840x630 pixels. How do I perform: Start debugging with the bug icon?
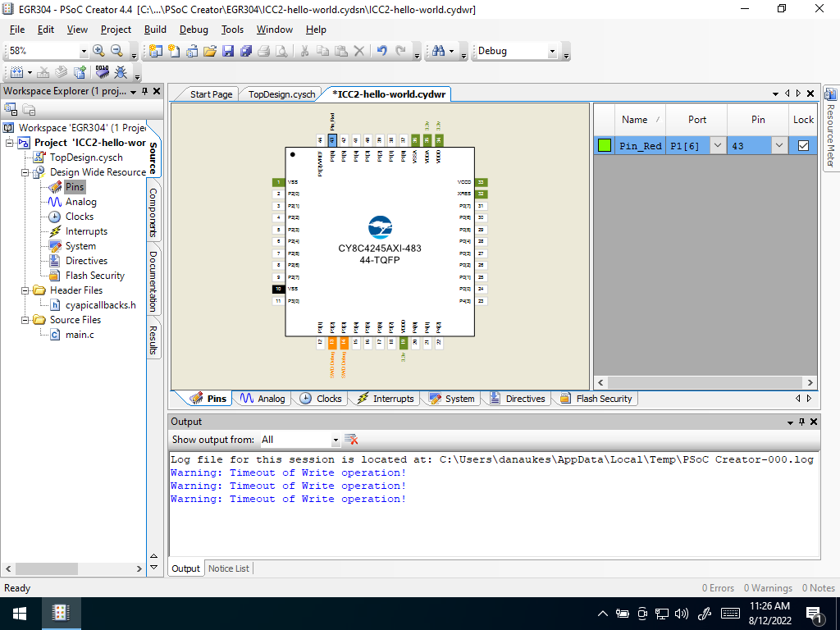(x=121, y=72)
